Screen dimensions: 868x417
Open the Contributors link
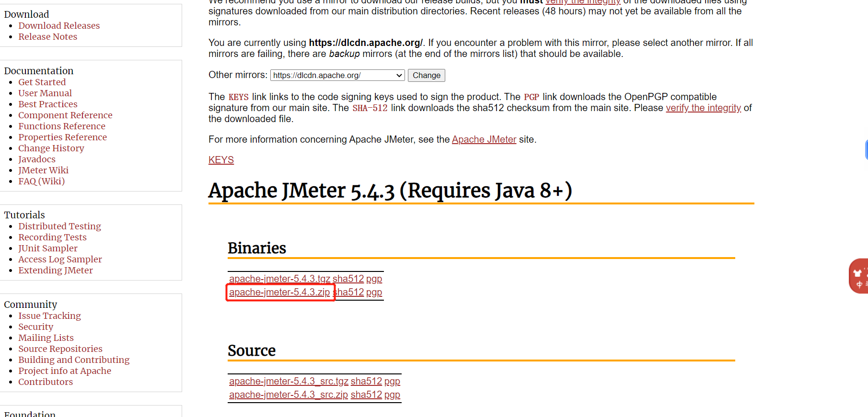coord(46,382)
